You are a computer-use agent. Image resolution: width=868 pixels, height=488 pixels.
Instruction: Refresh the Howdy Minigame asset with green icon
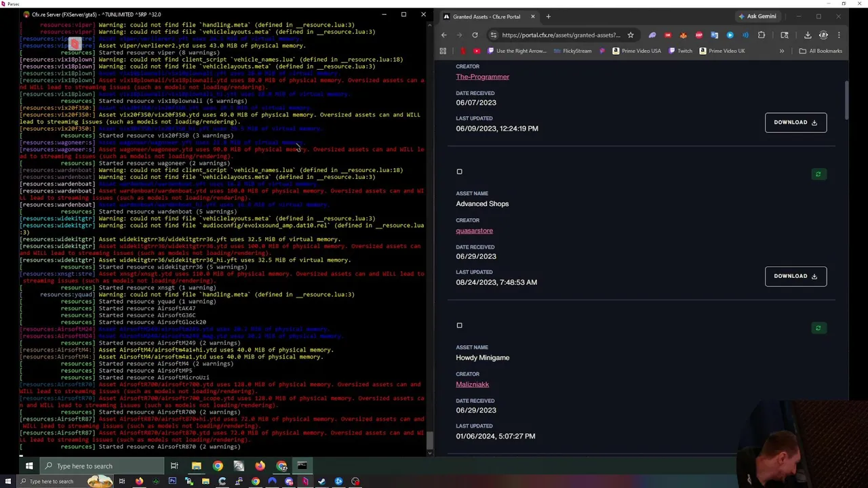[x=818, y=328]
